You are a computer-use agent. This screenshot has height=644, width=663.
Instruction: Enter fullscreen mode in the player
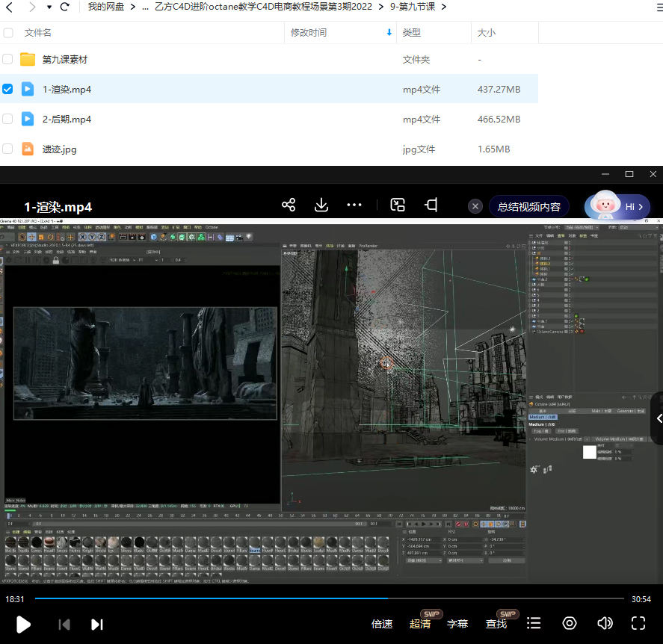(x=638, y=624)
